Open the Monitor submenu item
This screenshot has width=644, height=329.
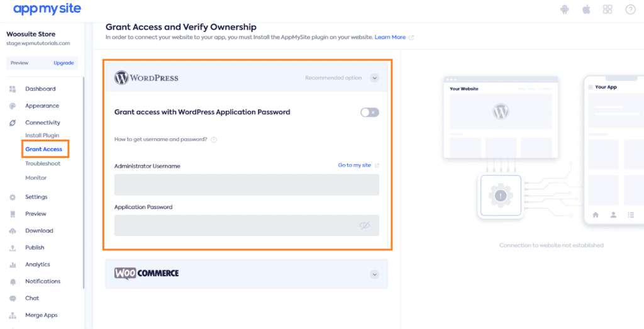(x=36, y=178)
